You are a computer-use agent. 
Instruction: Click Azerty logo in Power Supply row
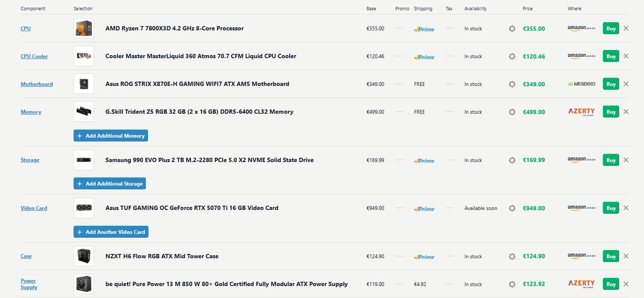coord(582,284)
